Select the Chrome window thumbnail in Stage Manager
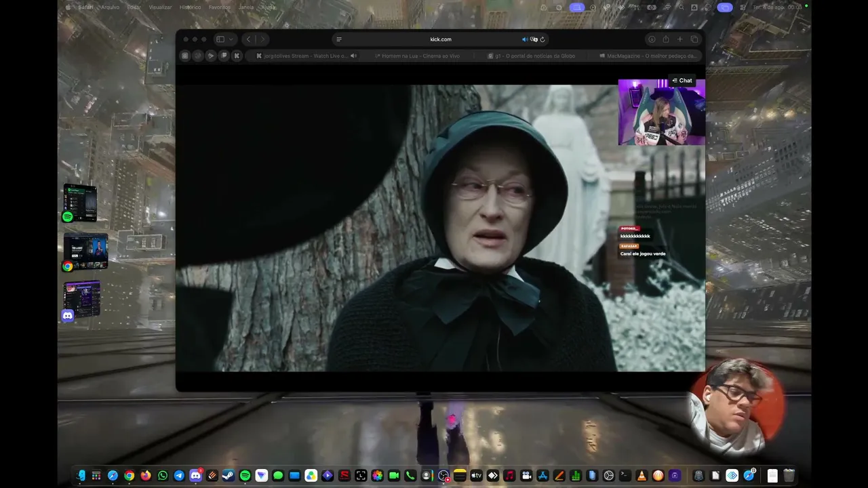The width and height of the screenshot is (868, 488). pyautogui.click(x=85, y=252)
